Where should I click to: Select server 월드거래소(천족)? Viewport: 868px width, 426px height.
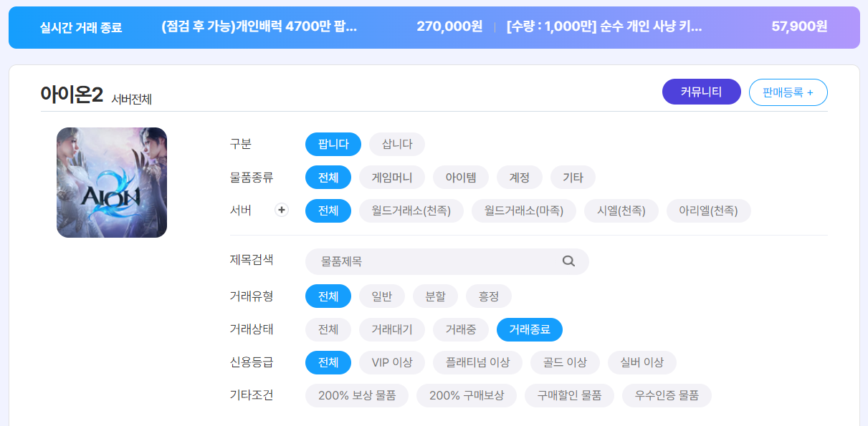click(411, 210)
